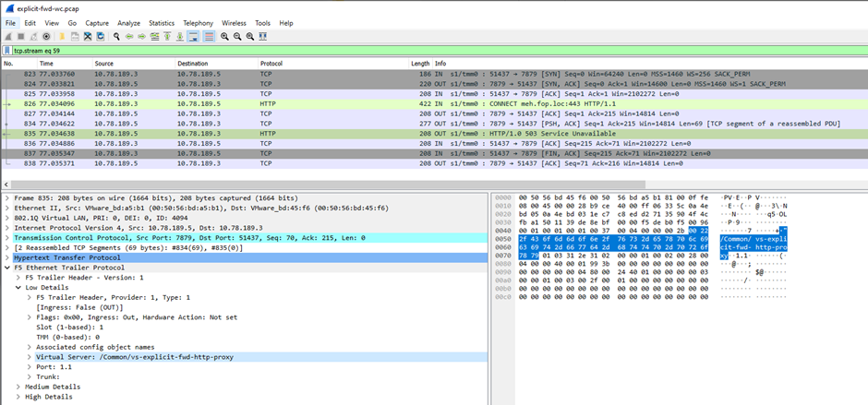Screen dimensions: 868x405
Task: Click the Save capture file icon
Action: point(74,36)
